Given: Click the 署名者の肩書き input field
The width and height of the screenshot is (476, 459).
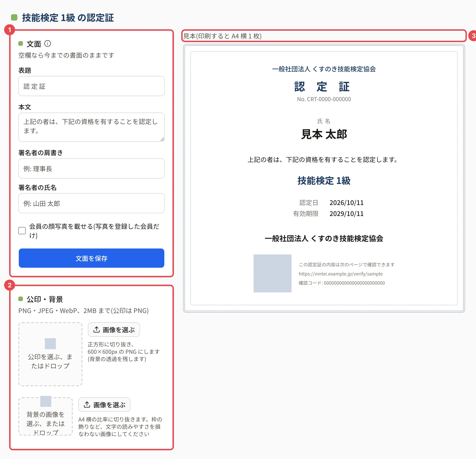Looking at the screenshot, I should (92, 169).
